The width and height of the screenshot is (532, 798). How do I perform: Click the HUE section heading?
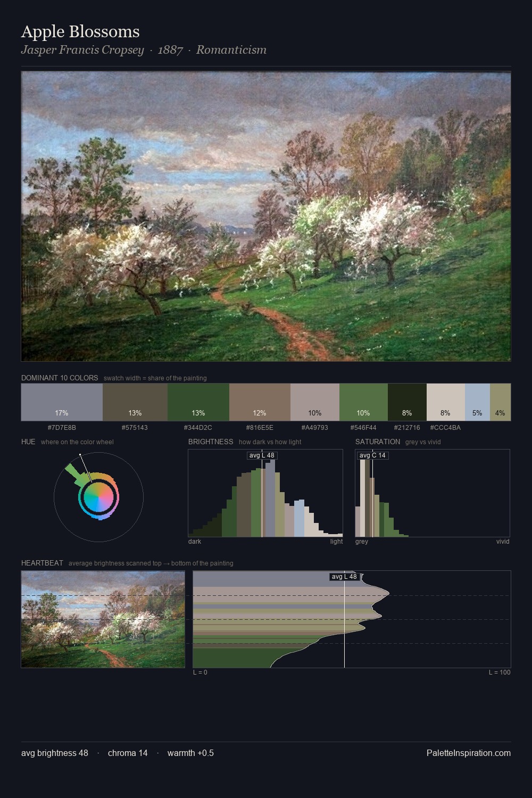(x=28, y=442)
